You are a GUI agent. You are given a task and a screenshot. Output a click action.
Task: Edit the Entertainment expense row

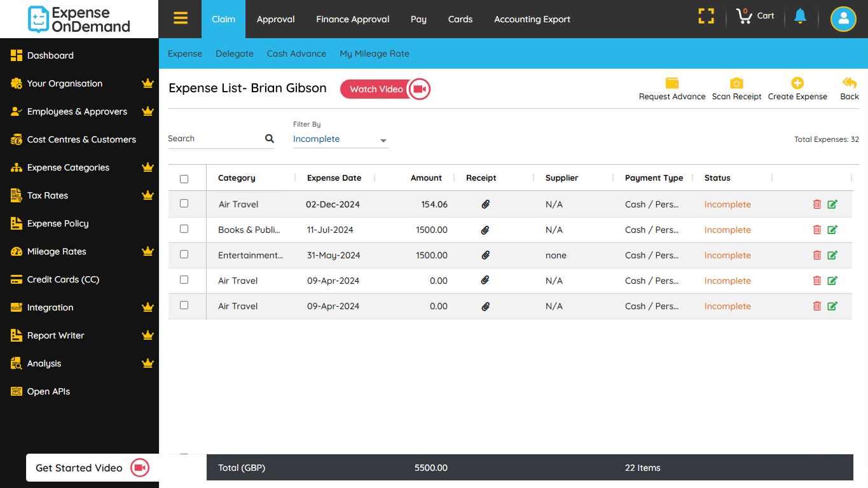point(832,255)
